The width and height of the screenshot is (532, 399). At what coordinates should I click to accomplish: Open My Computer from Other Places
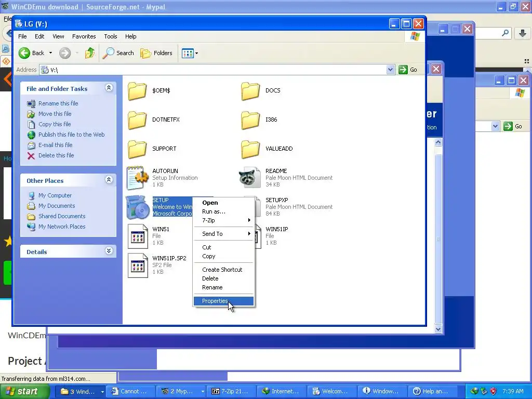pyautogui.click(x=55, y=195)
